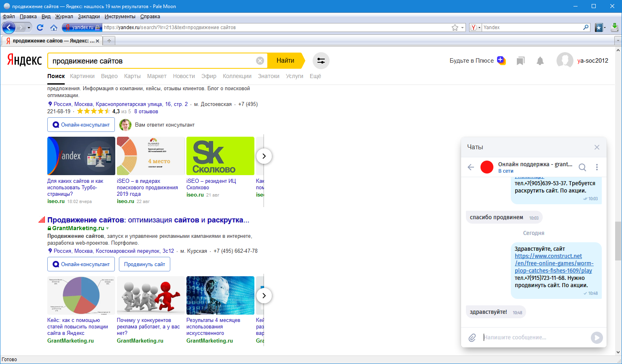Open the robot AI results thumbnail
This screenshot has width=622, height=364.
pos(220,295)
